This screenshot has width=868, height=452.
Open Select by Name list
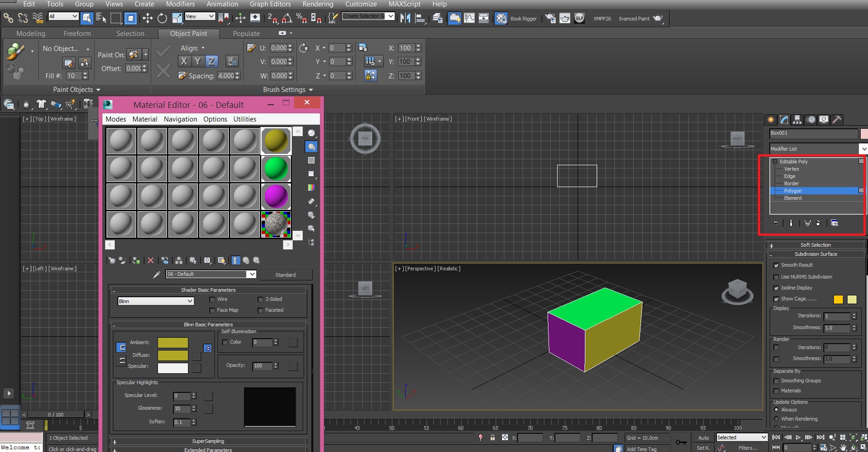pyautogui.click(x=101, y=18)
